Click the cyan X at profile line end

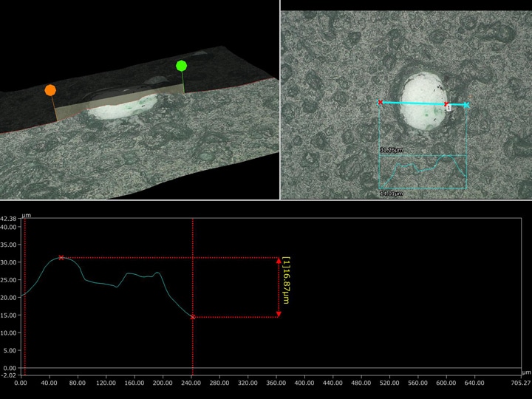click(x=466, y=106)
